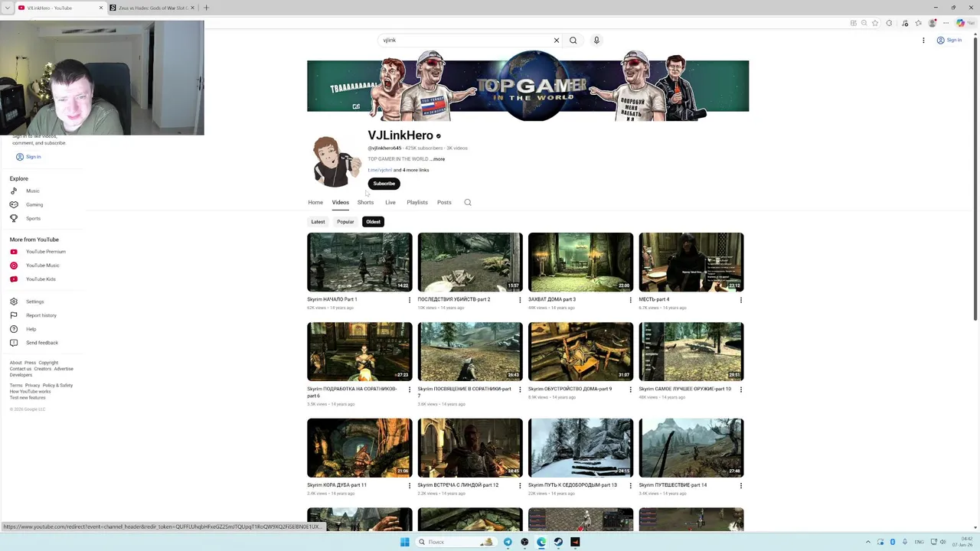The width and height of the screenshot is (980, 551).
Task: Open a new browser tab with plus button
Action: coord(206,8)
